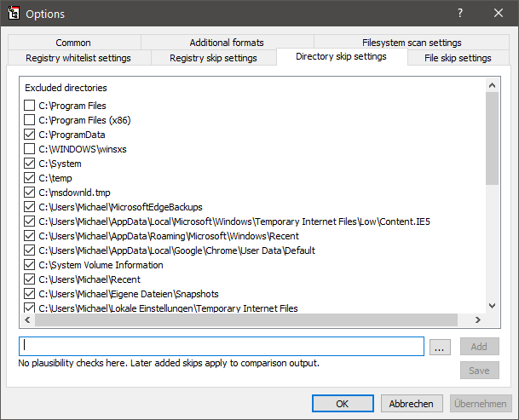The width and height of the screenshot is (519, 420).
Task: Enable the C:\WINDOWS\winsxs exclusion checkbox
Action: tap(30, 149)
